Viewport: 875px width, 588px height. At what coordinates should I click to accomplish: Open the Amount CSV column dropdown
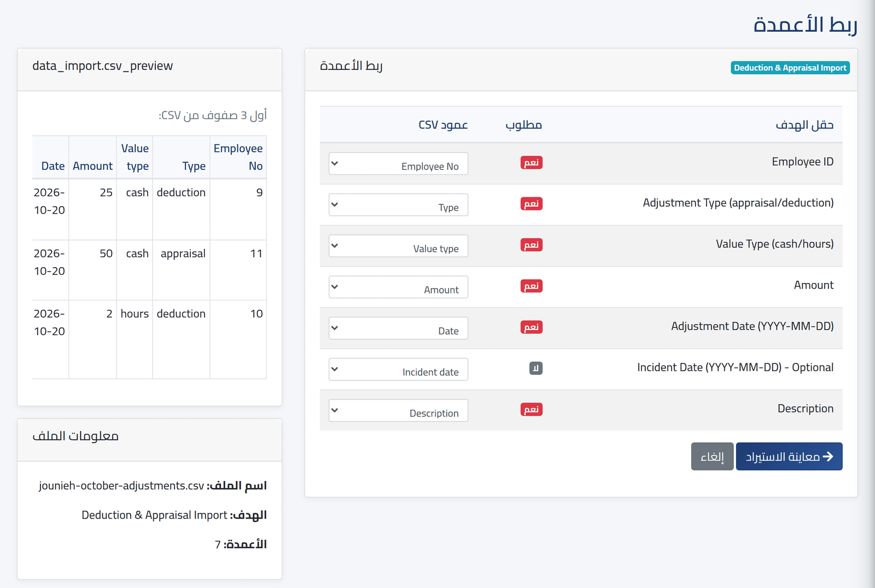pos(398,287)
